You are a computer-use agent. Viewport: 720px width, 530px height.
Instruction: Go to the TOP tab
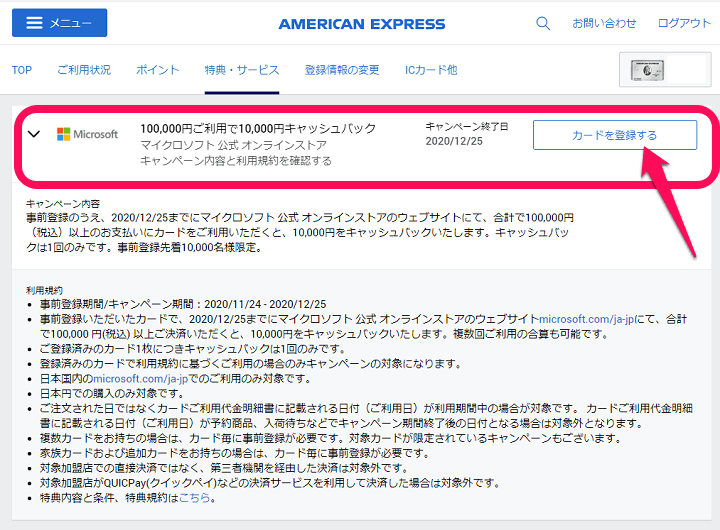22,70
